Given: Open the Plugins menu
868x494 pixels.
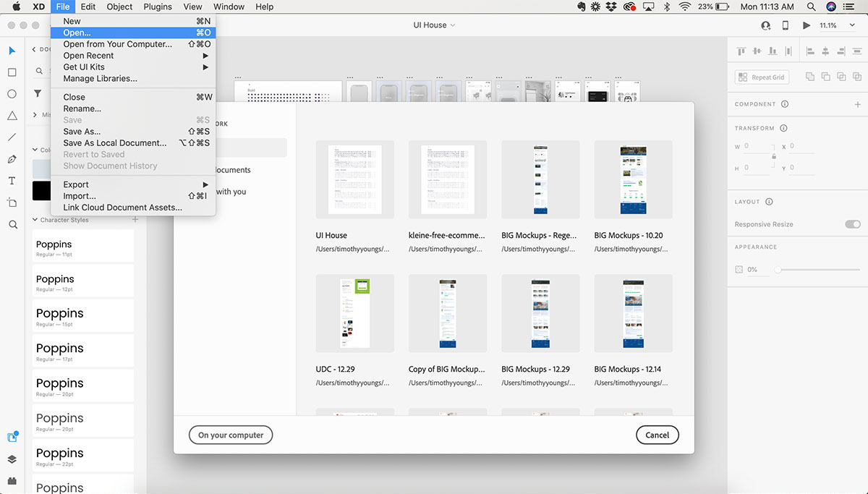Looking at the screenshot, I should [x=158, y=7].
